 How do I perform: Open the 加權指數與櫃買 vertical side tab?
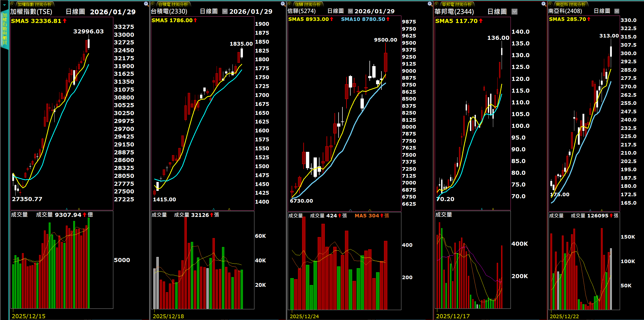point(5,29)
